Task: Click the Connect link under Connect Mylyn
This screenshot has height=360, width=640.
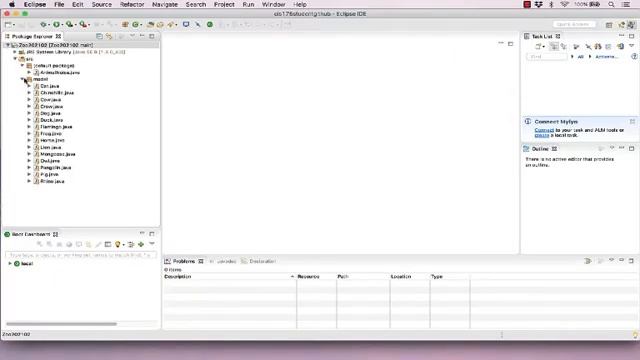Action: pos(544,130)
